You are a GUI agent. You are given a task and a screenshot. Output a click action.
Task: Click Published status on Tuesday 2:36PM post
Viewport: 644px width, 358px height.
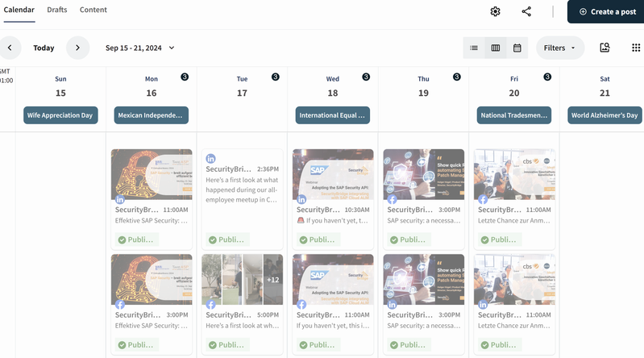[x=227, y=239]
